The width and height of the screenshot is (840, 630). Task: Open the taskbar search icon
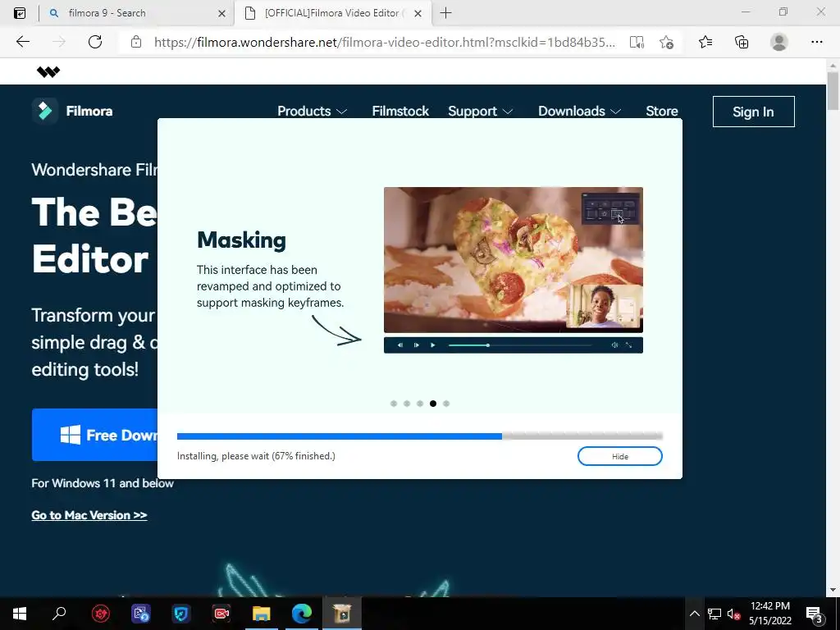click(x=59, y=614)
